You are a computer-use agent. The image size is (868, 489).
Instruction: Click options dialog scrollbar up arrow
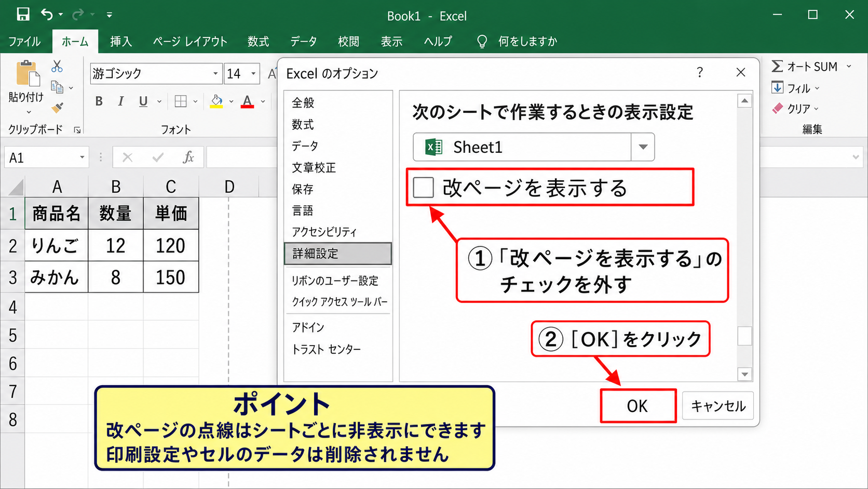pos(744,101)
